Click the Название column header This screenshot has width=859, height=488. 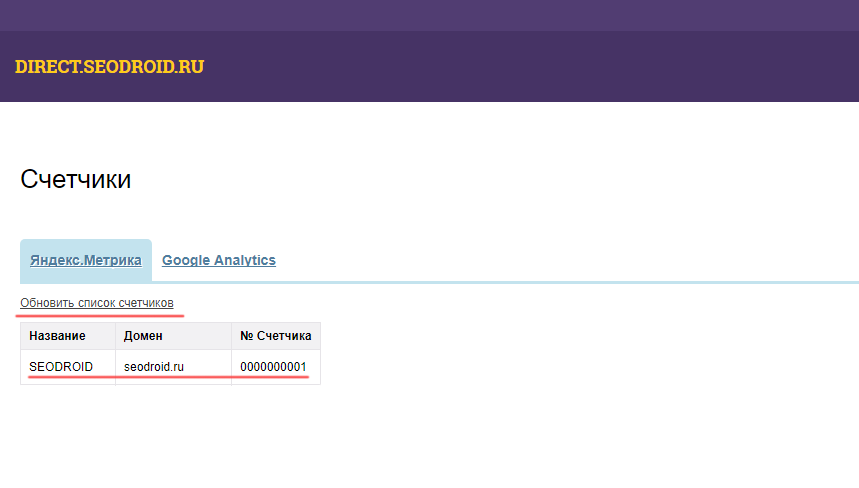point(57,336)
